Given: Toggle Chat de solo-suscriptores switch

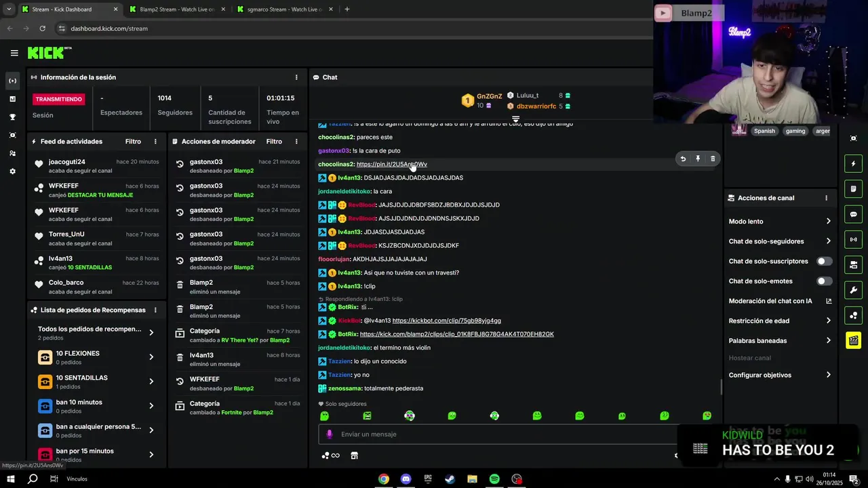Looking at the screenshot, I should pos(825,261).
